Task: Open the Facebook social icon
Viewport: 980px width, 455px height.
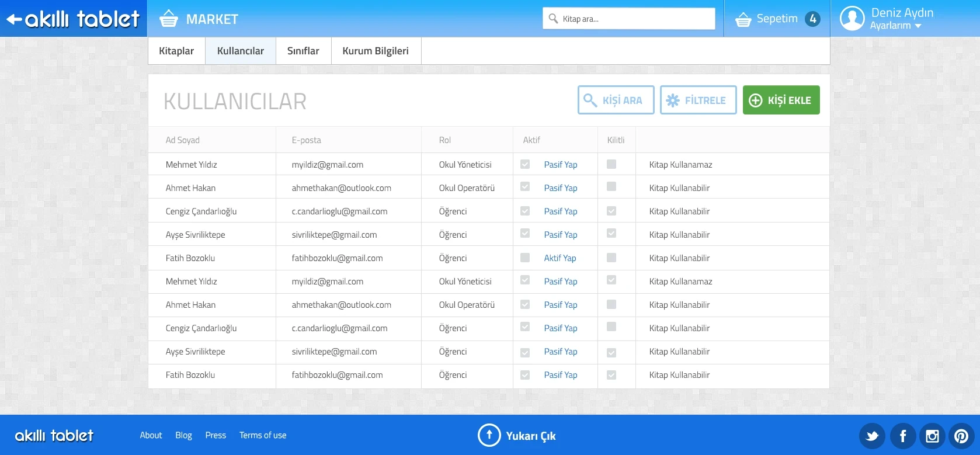Action: [x=902, y=436]
